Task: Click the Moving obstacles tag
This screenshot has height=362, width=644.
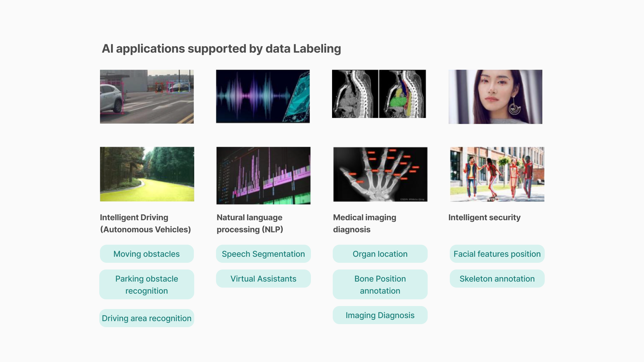Action: (x=147, y=254)
